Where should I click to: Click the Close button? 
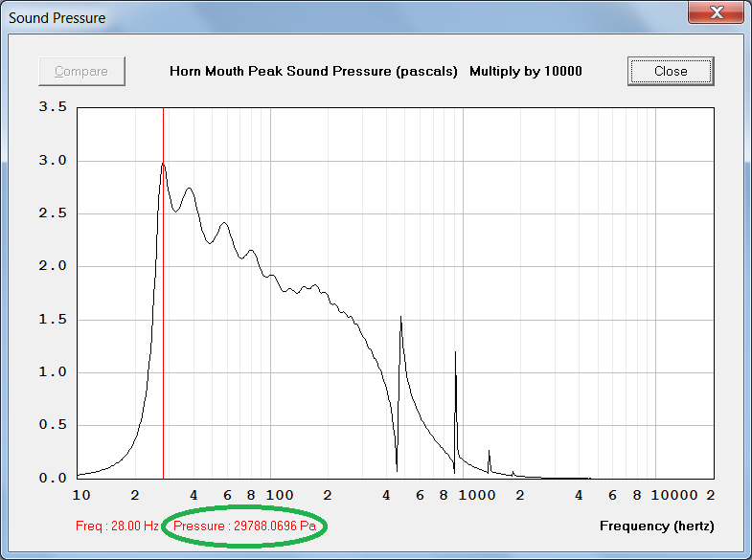[x=671, y=72]
